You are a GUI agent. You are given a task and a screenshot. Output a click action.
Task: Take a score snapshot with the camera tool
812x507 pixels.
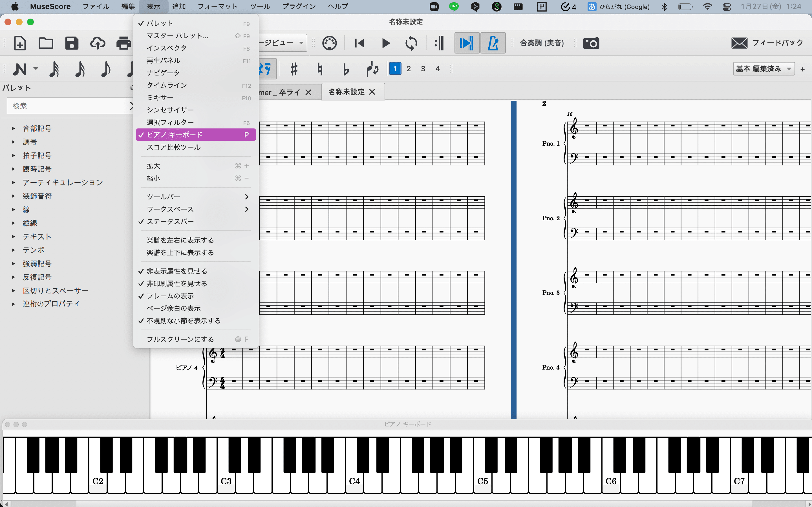point(591,43)
